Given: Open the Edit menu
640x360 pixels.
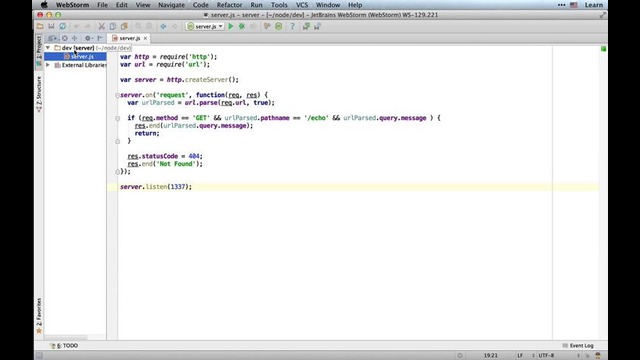Looking at the screenshot, I should 122,5.
